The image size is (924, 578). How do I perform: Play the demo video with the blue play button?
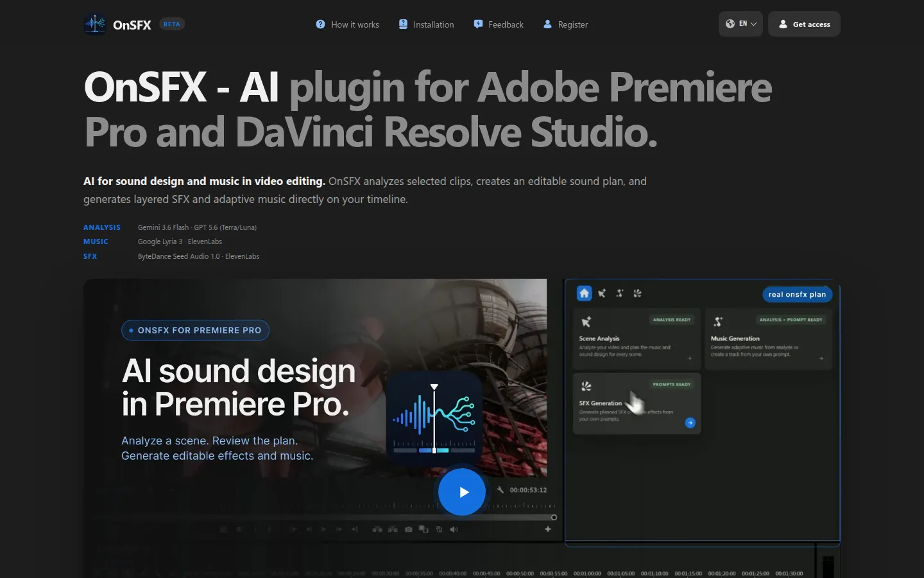pos(462,492)
